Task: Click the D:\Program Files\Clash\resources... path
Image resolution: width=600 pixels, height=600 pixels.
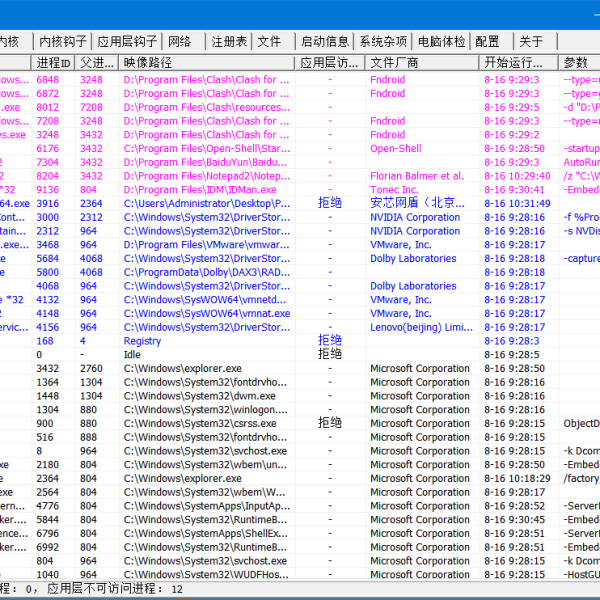Action: pos(207,107)
